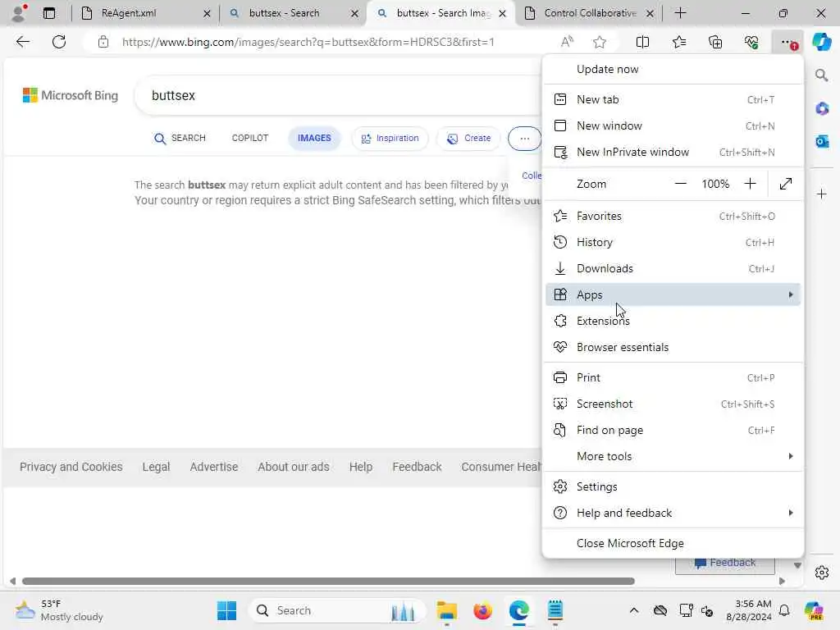Viewport: 840px width, 630px height.
Task: Open History from the menu
Action: click(673, 242)
